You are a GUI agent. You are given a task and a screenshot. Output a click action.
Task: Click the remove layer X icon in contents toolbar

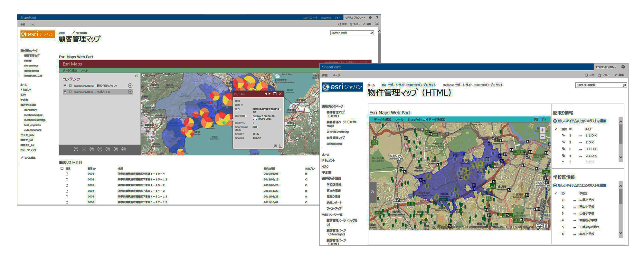pos(116,149)
